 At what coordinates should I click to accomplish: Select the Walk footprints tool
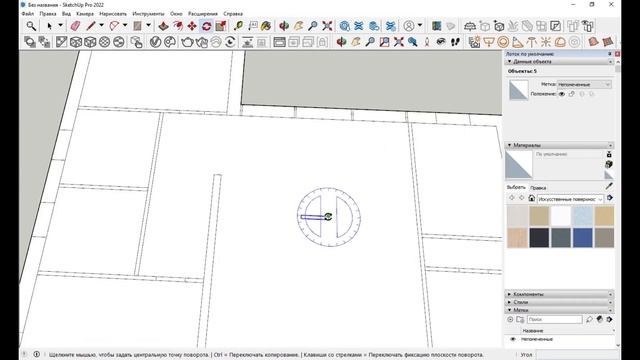click(455, 42)
